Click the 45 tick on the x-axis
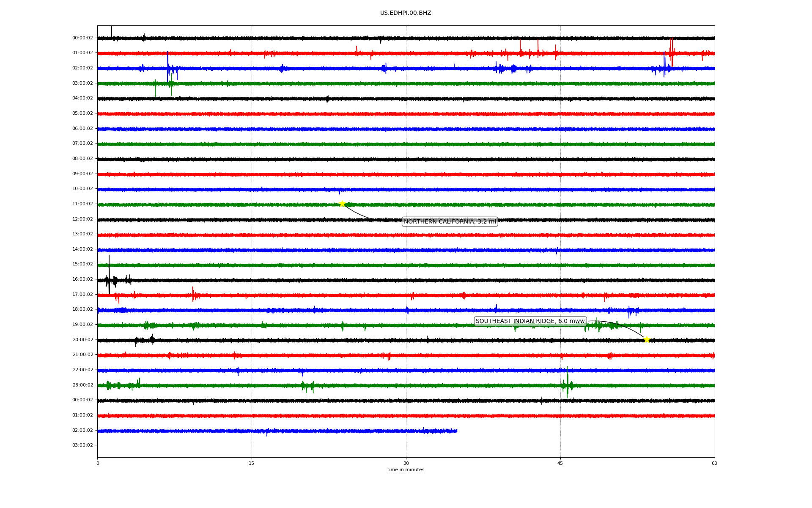The width and height of the screenshot is (812, 508). [x=560, y=463]
